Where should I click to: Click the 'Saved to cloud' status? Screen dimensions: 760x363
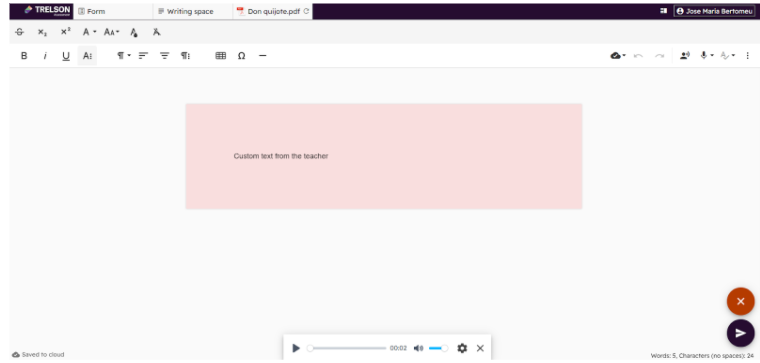point(38,354)
